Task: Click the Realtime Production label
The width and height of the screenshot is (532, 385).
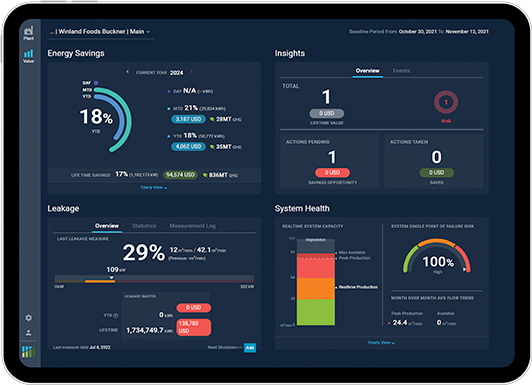Action: [x=358, y=287]
